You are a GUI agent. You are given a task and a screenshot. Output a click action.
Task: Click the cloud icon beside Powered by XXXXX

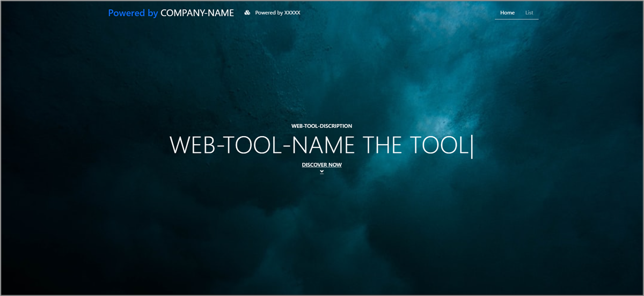tap(247, 13)
